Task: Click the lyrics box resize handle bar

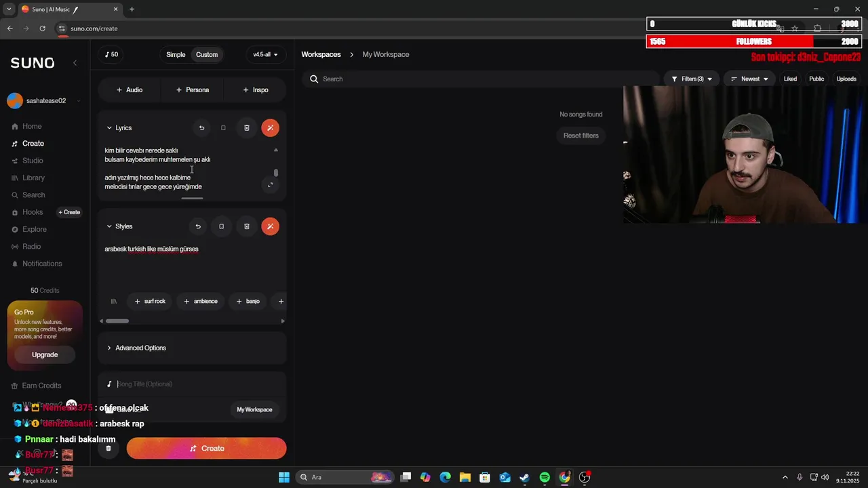Action: click(193, 199)
